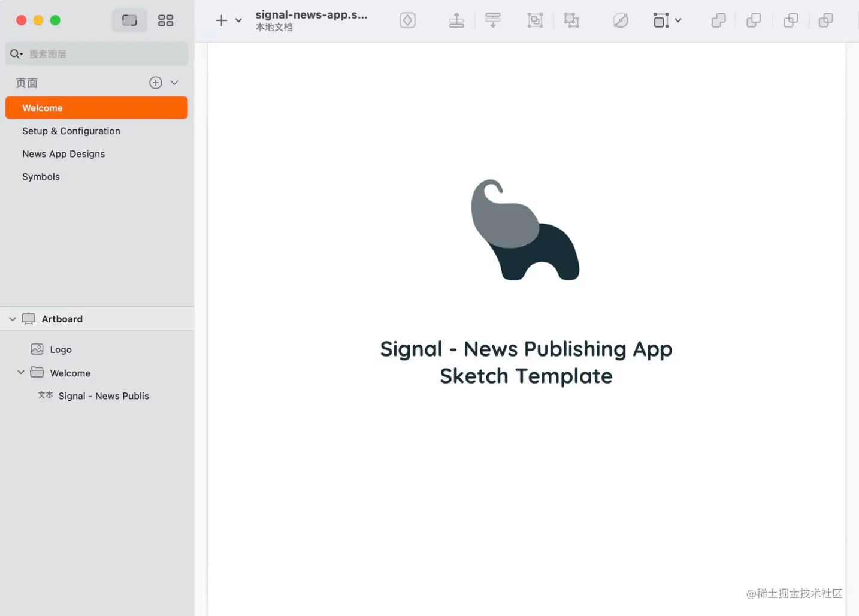The image size is (859, 616).
Task: Click the Artboard icon in layer list
Action: click(x=29, y=319)
